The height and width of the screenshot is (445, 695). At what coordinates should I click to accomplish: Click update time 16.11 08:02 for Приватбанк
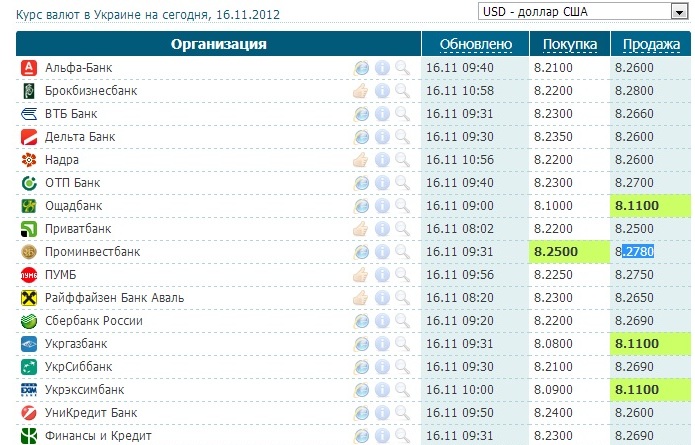click(460, 229)
